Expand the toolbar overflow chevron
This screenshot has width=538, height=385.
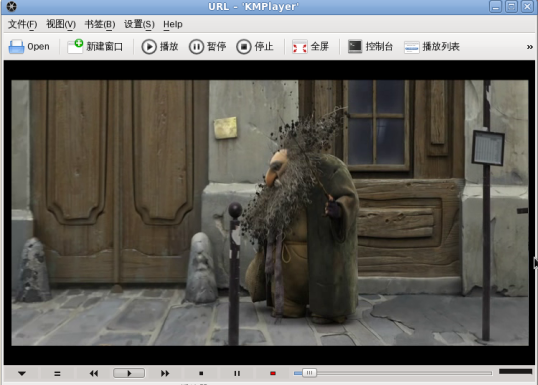point(529,47)
